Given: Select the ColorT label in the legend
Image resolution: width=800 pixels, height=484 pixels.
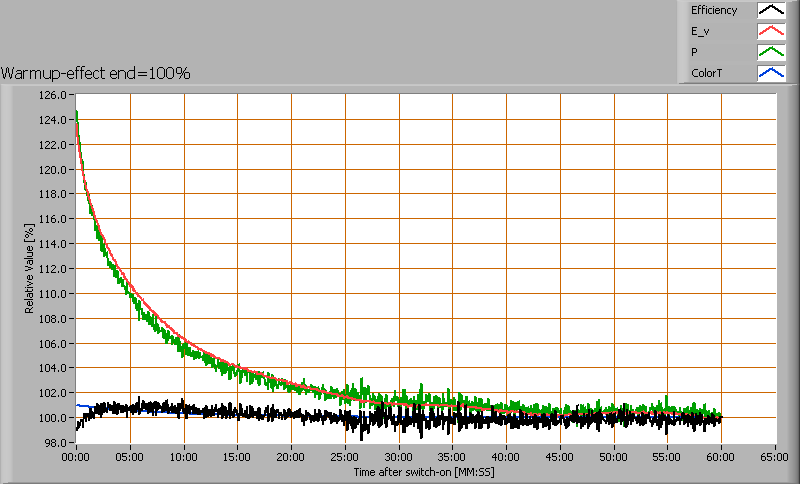Looking at the screenshot, I should 706,73.
